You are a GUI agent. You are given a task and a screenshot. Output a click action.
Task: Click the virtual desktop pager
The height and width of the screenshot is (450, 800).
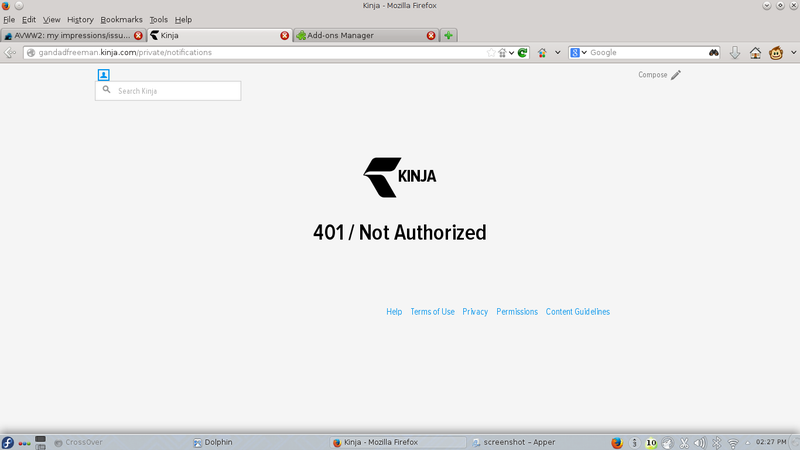tap(40, 442)
